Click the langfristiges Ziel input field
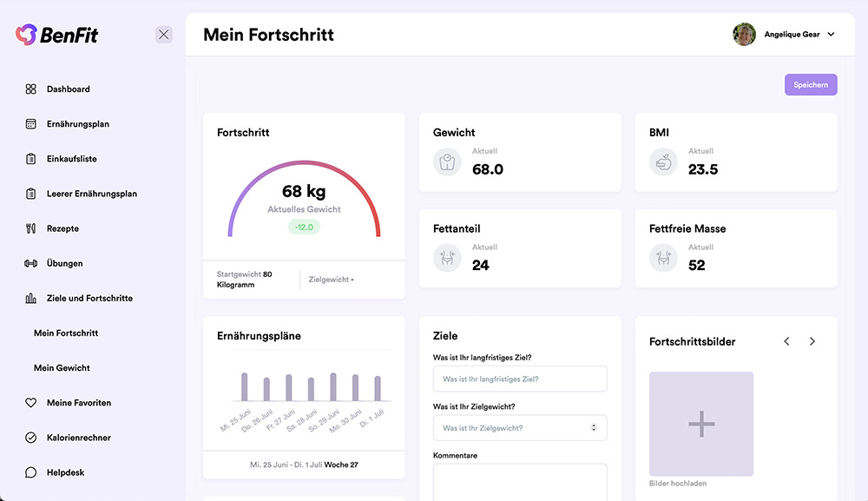The height and width of the screenshot is (501, 868). 520,379
